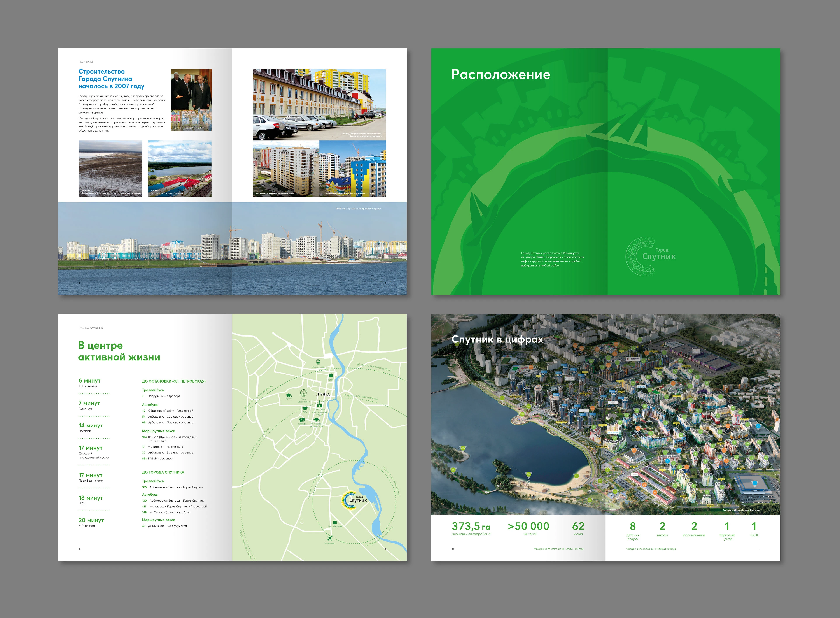Click the ТРЦ «Ритэйл» shopping bag icon
Viewport: 840px width, 618px height.
335,522
